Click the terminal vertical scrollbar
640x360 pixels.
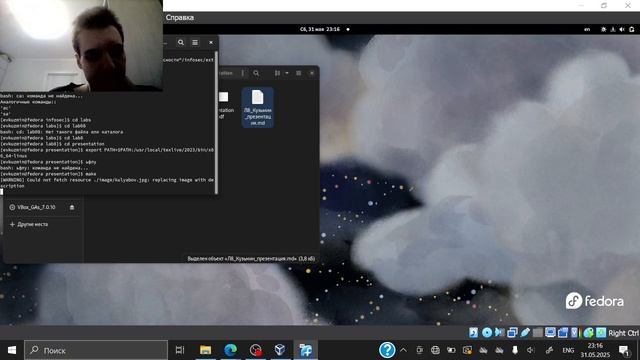coord(216,122)
